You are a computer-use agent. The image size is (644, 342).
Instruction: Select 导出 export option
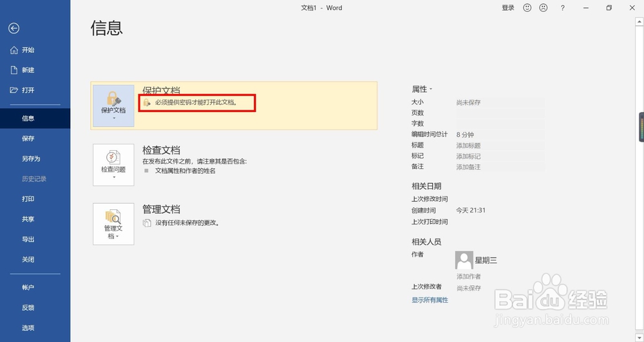tap(28, 239)
